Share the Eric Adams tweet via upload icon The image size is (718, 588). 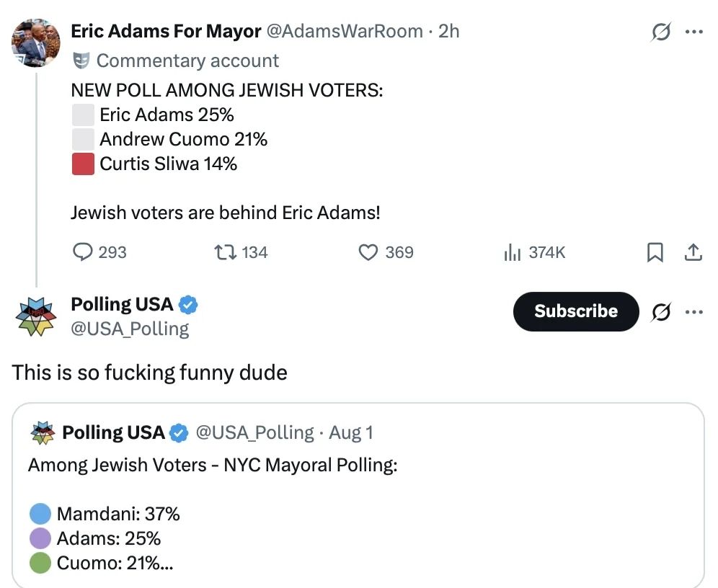(x=693, y=252)
